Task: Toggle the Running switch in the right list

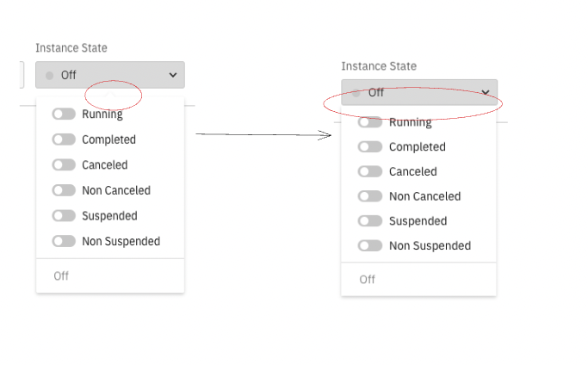Action: (370, 122)
